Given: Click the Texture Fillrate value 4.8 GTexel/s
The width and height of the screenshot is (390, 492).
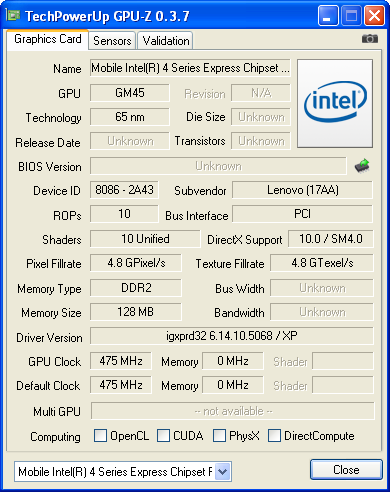Looking at the screenshot, I should 322,263.
